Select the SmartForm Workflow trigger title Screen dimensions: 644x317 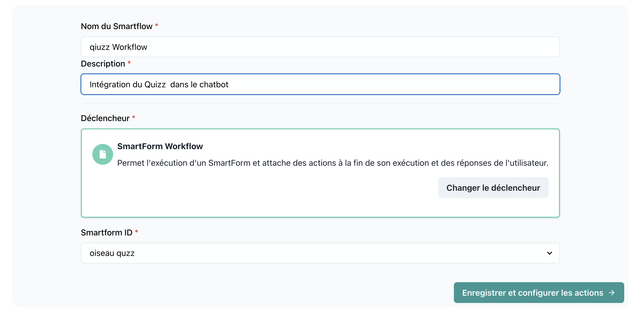[160, 146]
